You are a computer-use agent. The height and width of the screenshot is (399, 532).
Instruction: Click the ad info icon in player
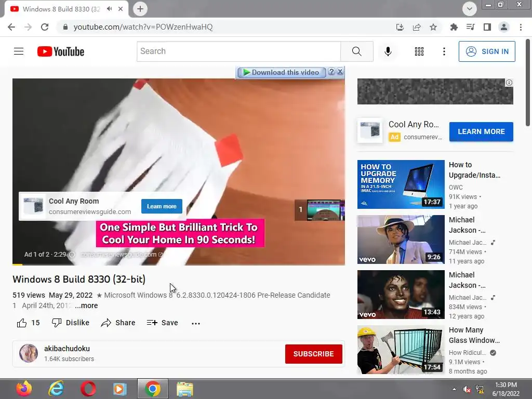[72, 255]
